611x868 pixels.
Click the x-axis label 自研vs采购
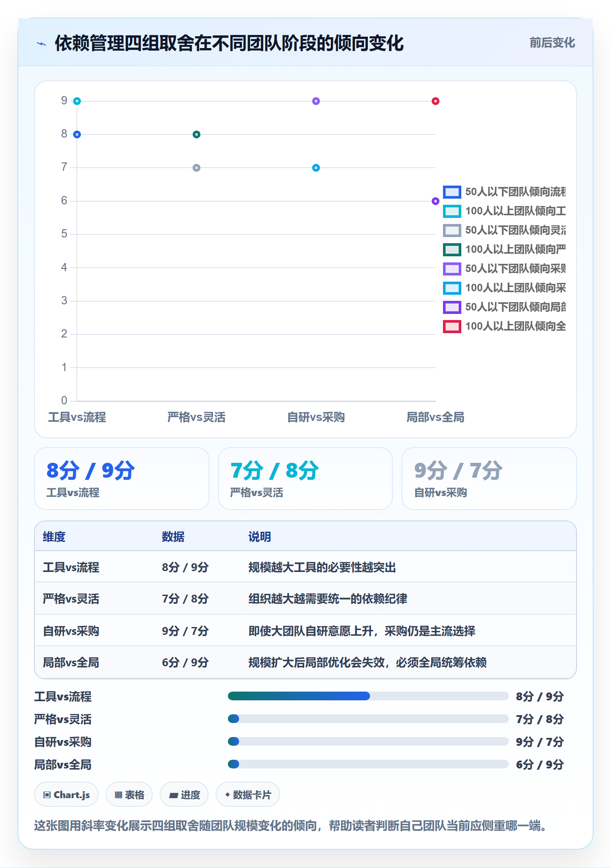(316, 417)
